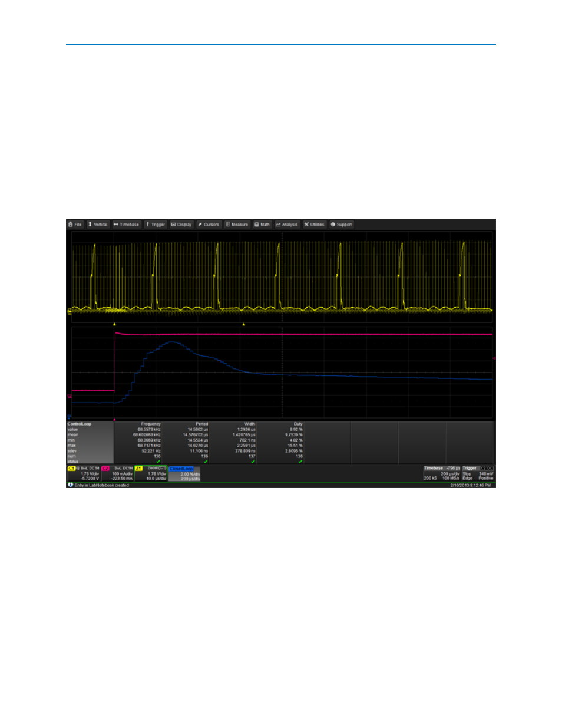This screenshot has width=562, height=728.
Task: Click the pink trigger marker below lower grid
Action: (x=114, y=419)
